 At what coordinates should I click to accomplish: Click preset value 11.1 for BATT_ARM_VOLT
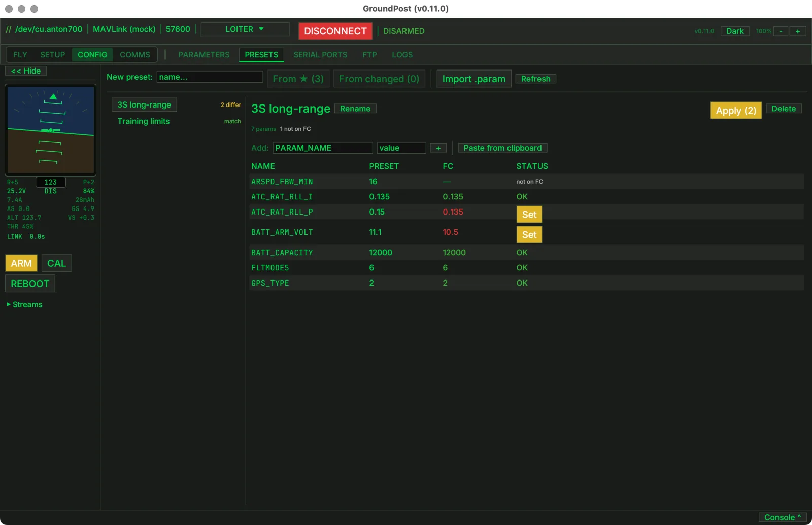(x=375, y=232)
